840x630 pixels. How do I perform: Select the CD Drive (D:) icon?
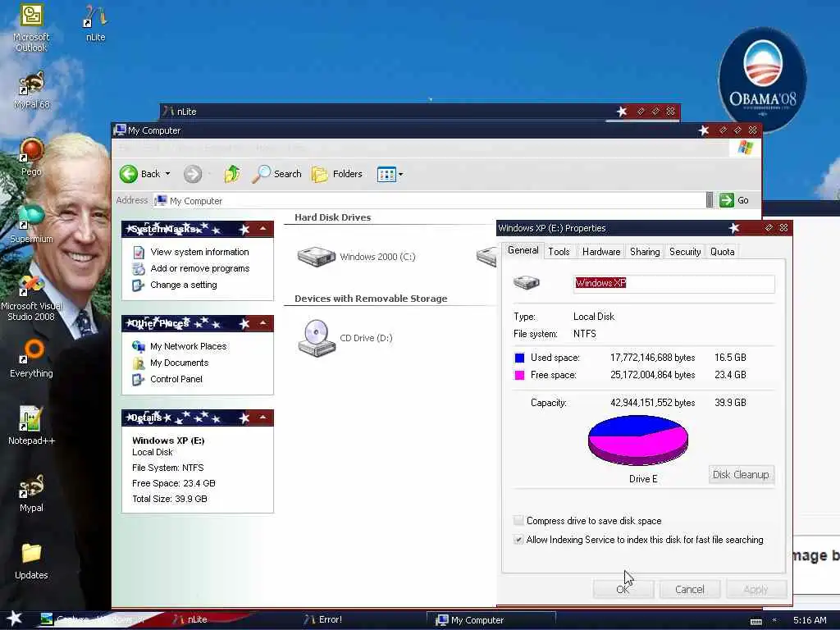click(345, 338)
